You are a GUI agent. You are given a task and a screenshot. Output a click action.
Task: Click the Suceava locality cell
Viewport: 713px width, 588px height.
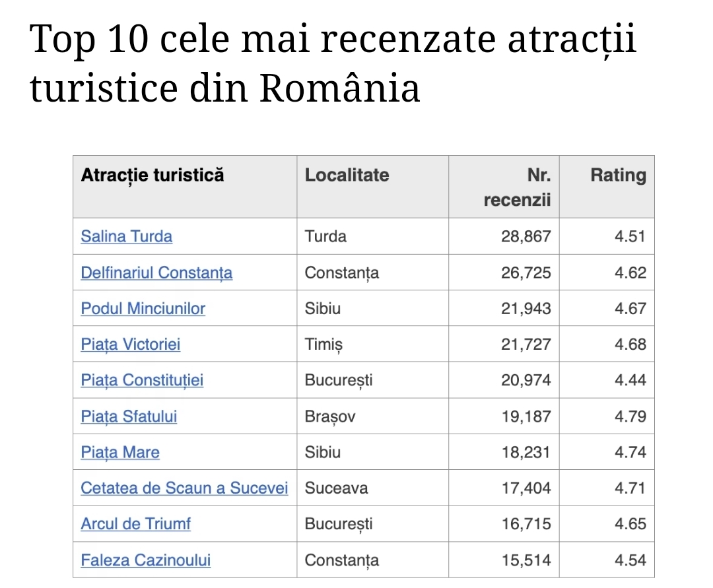click(x=373, y=488)
